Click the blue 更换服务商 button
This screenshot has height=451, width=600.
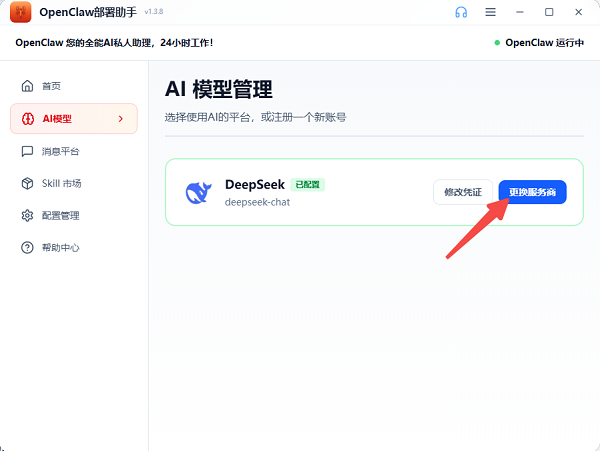(x=532, y=192)
